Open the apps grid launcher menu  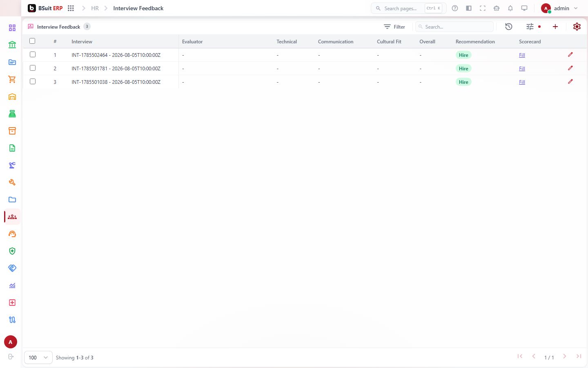(x=71, y=8)
